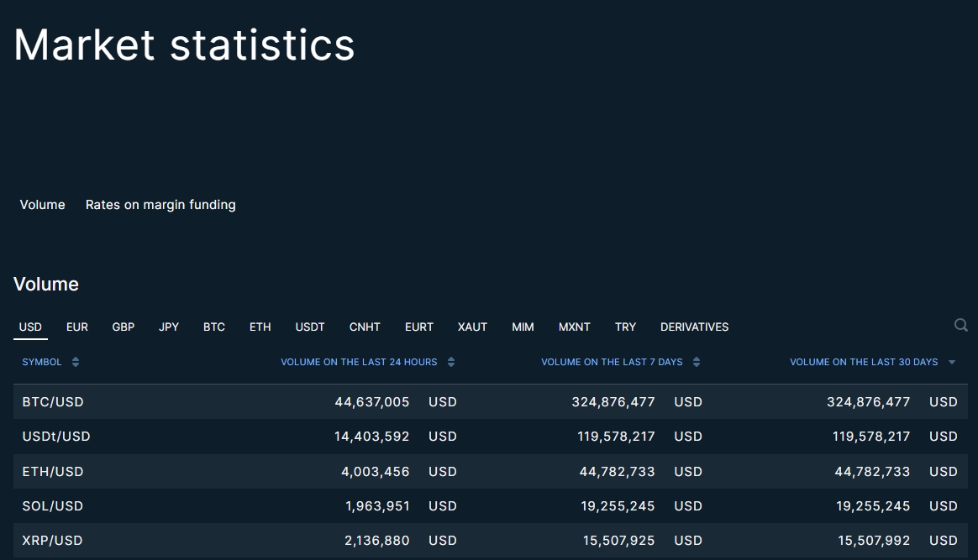Image resolution: width=978 pixels, height=560 pixels.
Task: Select the USDt/USD symbol
Action: (x=56, y=437)
